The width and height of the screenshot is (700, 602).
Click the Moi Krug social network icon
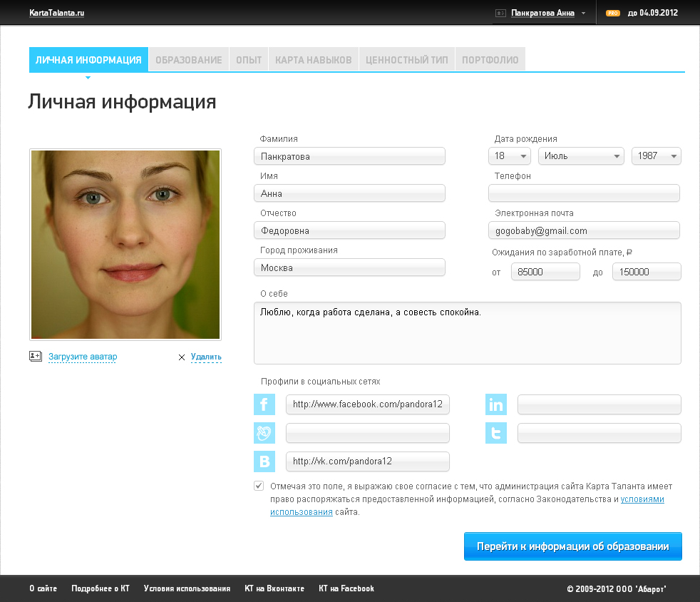(x=264, y=433)
